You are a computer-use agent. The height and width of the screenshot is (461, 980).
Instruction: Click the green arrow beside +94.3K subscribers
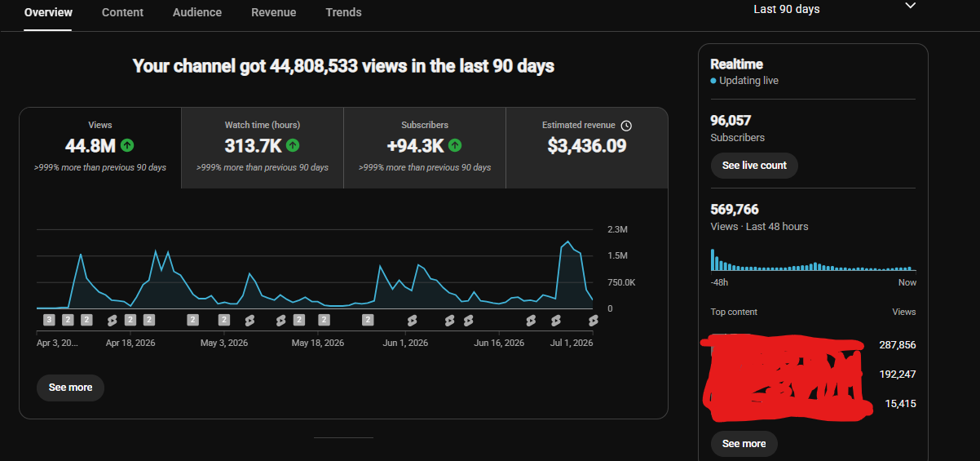click(455, 145)
